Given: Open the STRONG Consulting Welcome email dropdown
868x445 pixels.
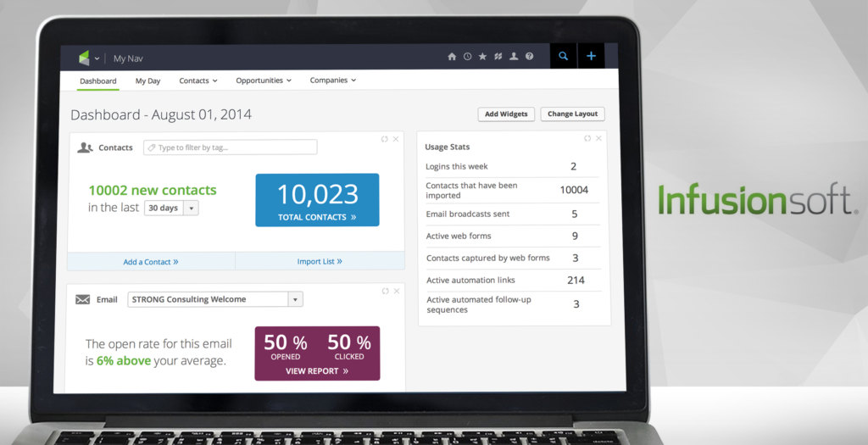Looking at the screenshot, I should (215, 299).
